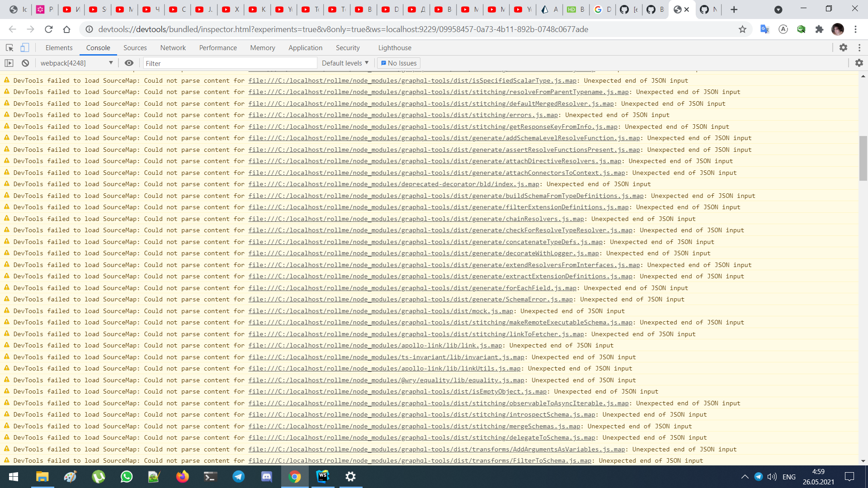Screen dimensions: 868x488
Task: Switch the ENG input language indicator
Action: click(x=789, y=477)
